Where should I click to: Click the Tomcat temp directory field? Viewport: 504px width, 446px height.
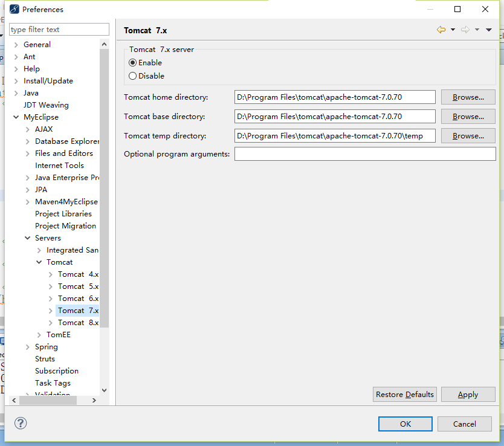pos(335,136)
